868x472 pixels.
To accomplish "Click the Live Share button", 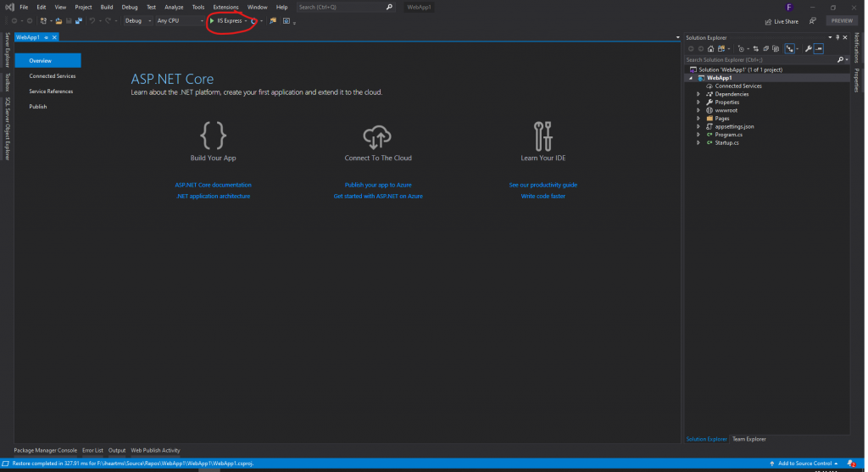I will [782, 21].
